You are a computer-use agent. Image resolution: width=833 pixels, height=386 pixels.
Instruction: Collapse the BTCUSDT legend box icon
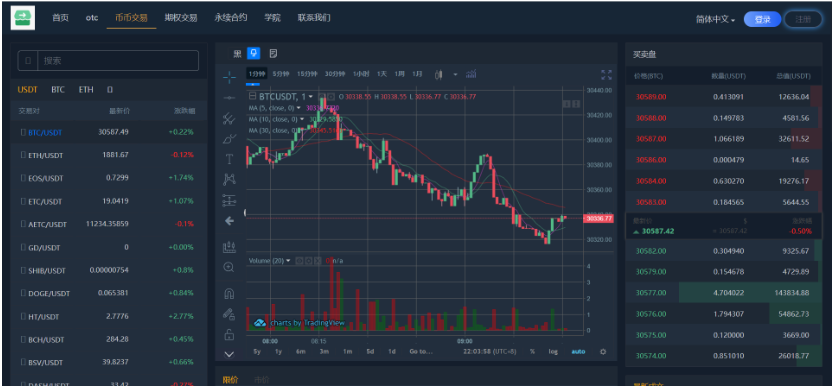pos(252,96)
